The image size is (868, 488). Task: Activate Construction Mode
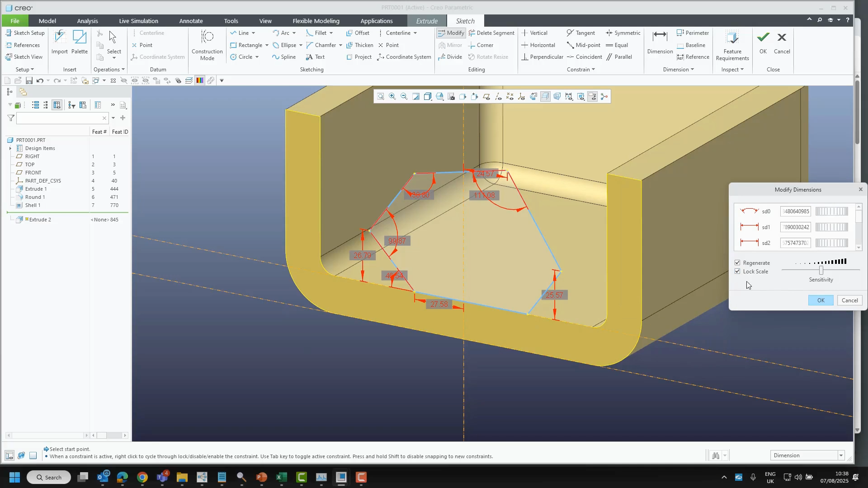207,45
